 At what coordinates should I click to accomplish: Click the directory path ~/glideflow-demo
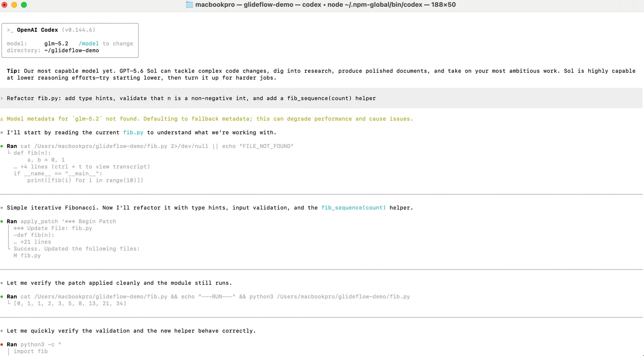point(72,50)
